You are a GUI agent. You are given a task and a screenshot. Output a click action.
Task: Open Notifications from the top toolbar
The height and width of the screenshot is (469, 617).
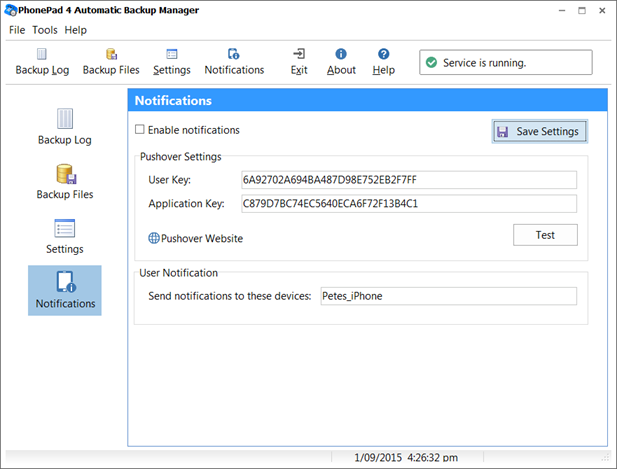click(234, 62)
